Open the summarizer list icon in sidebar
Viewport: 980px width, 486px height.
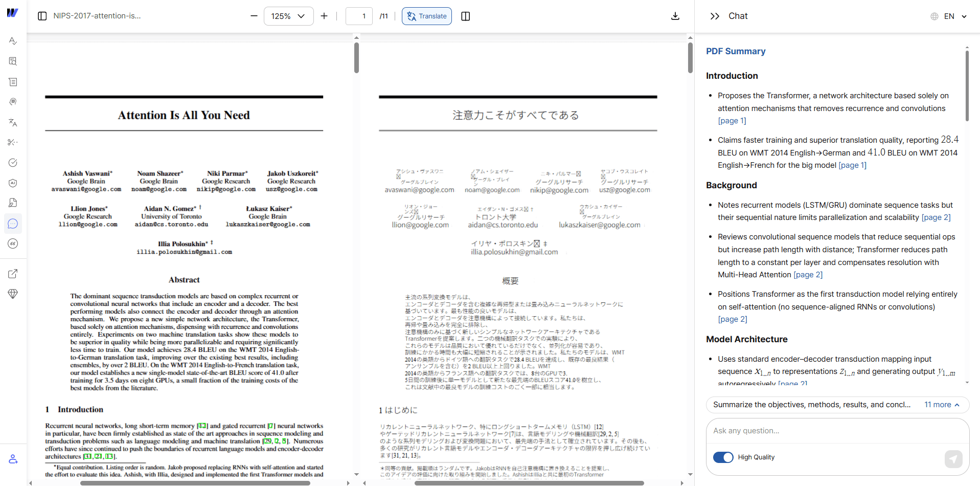coord(13,82)
